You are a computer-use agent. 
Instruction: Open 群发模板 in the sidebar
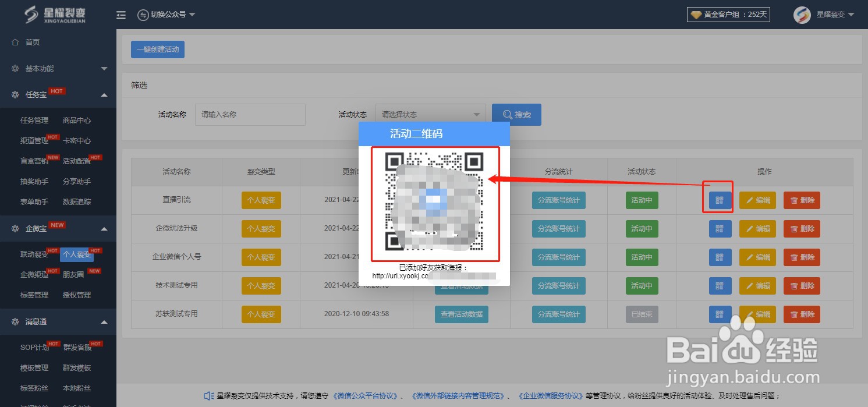[x=77, y=368]
